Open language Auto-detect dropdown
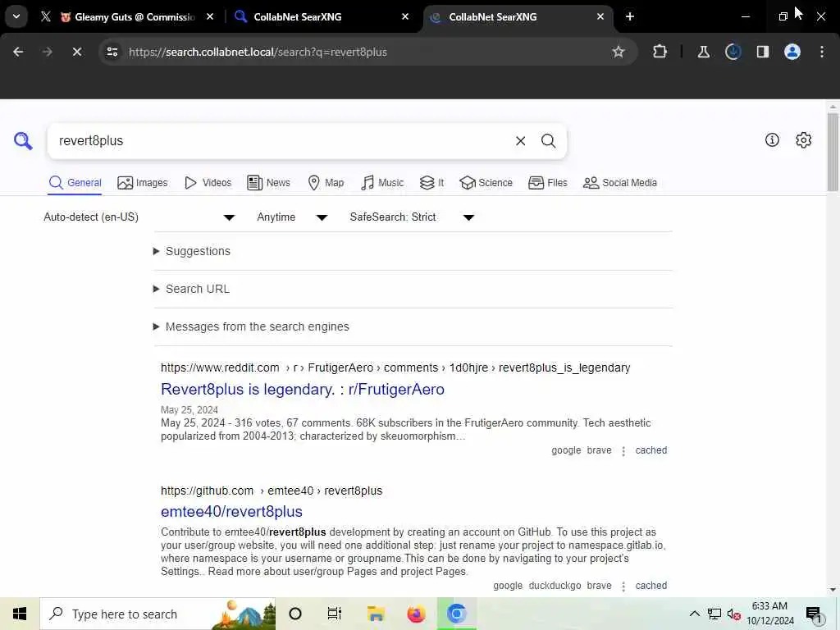This screenshot has width=840, height=630. coord(139,217)
